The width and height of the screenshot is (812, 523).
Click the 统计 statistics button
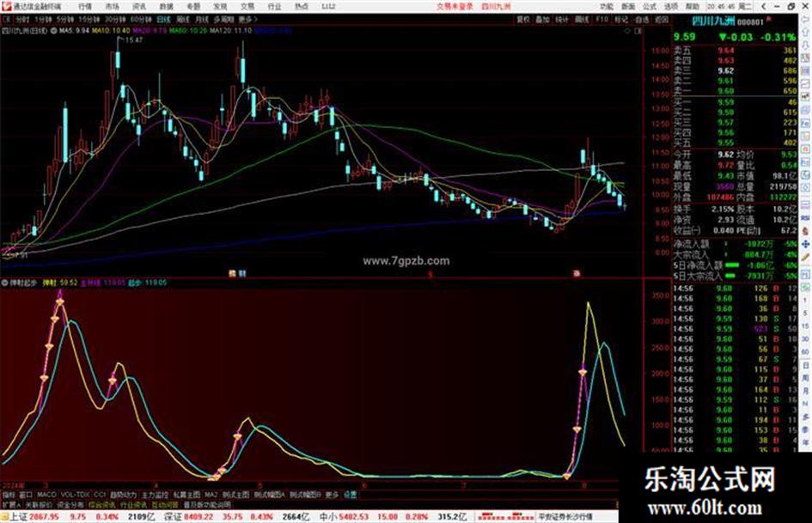coord(562,19)
